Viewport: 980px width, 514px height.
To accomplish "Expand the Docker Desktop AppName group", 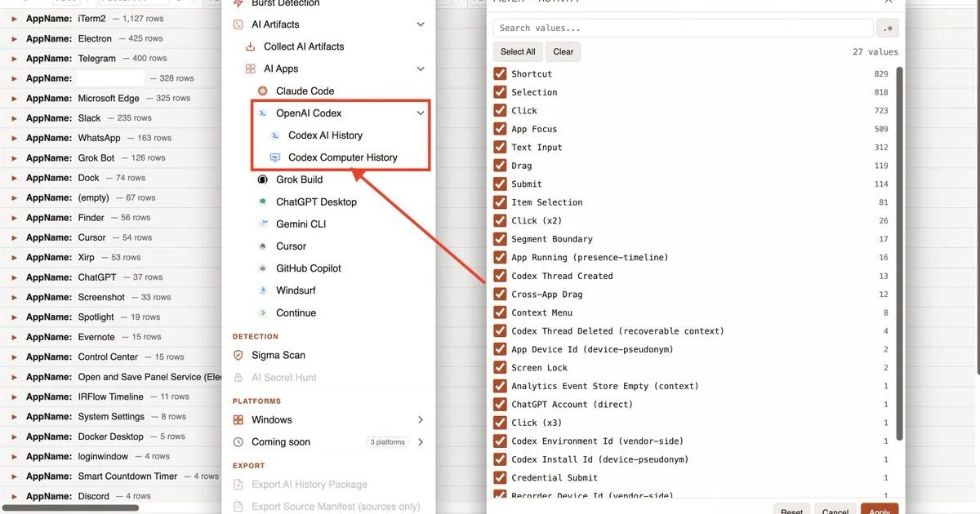I will pyautogui.click(x=14, y=436).
